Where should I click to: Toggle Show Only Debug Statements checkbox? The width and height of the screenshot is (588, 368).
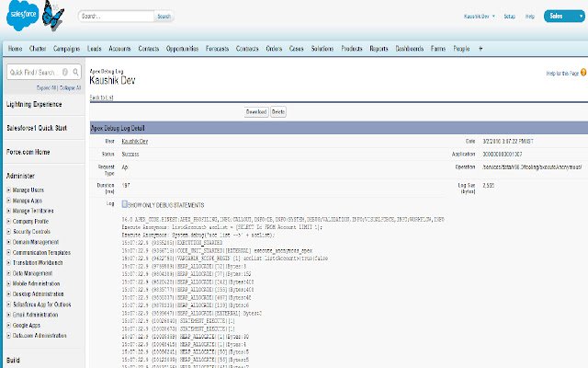125,204
